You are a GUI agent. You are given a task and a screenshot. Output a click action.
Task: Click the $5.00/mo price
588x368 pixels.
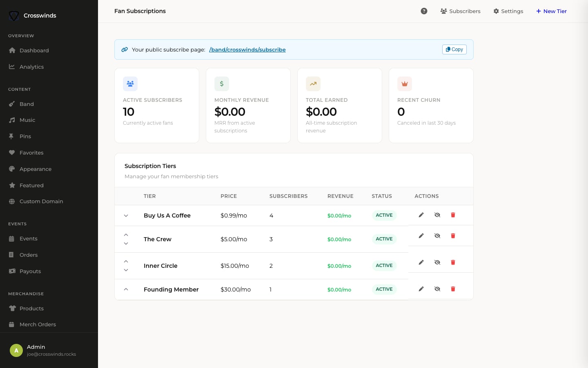pyautogui.click(x=234, y=239)
